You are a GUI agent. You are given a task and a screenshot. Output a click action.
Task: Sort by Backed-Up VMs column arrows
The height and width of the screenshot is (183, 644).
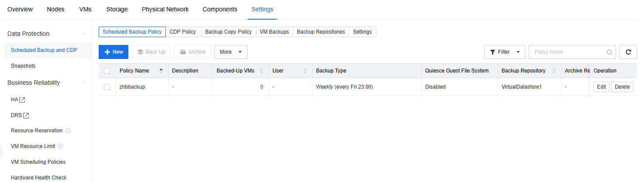pyautogui.click(x=262, y=71)
